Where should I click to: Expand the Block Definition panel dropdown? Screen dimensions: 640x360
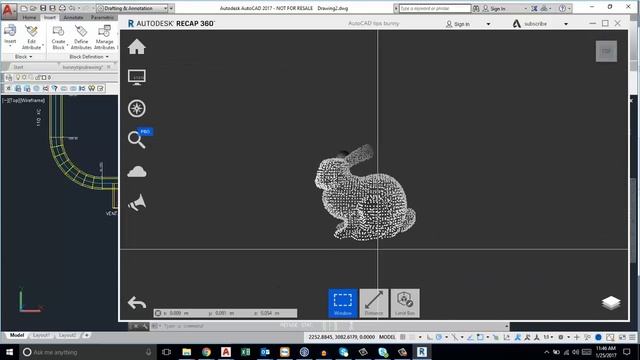(89, 57)
